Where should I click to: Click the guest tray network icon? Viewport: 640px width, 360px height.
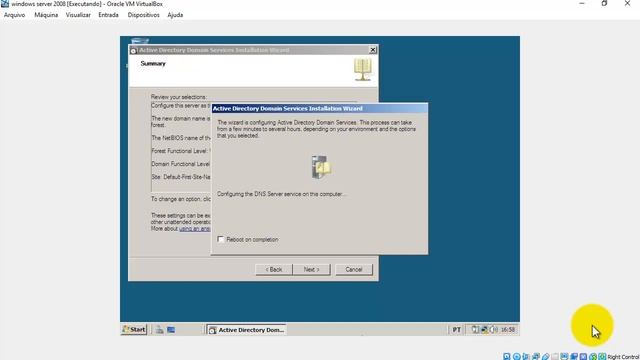tap(484, 329)
